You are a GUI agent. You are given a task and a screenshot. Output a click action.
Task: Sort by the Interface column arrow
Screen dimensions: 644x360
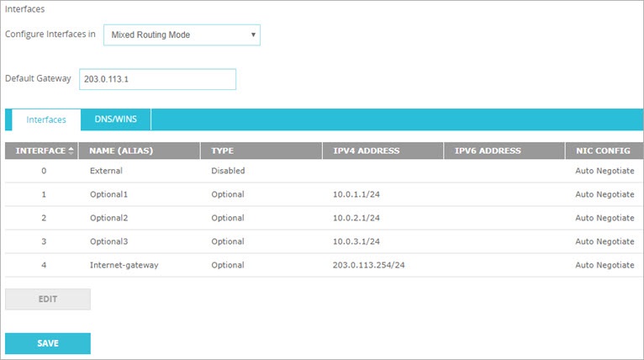pos(71,151)
